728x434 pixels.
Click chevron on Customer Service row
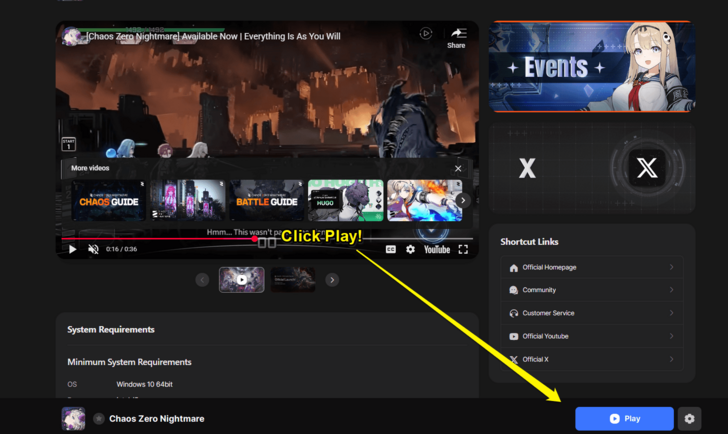671,313
